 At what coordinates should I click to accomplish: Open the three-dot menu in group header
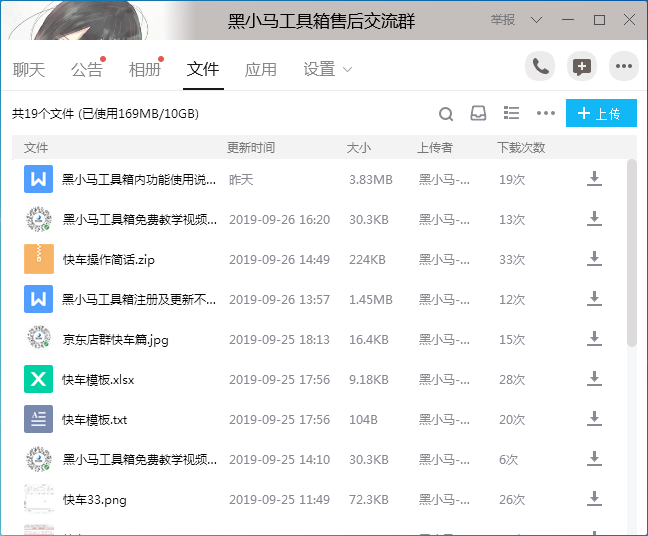coord(624,67)
